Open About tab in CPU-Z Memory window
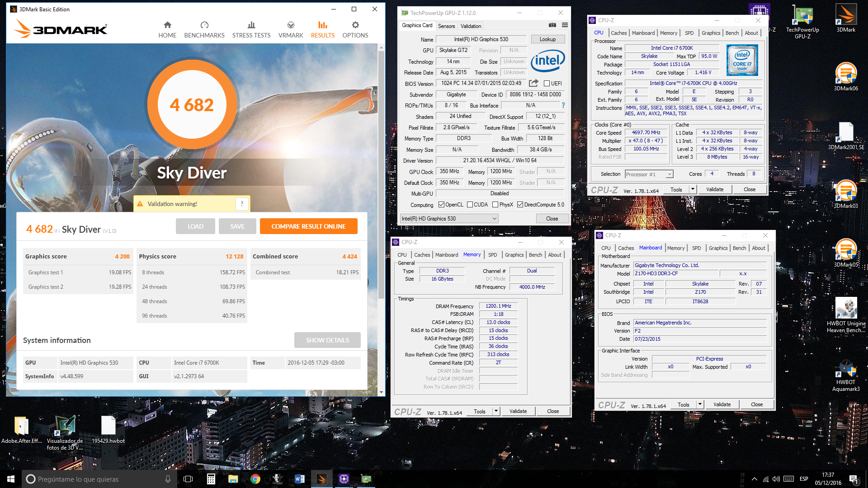Viewport: 868px width, 488px height. [555, 255]
